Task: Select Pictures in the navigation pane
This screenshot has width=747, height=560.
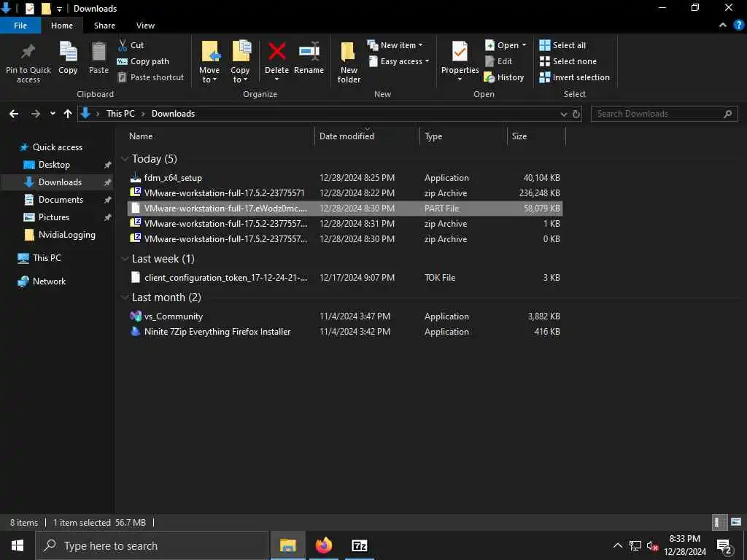Action: 54,217
